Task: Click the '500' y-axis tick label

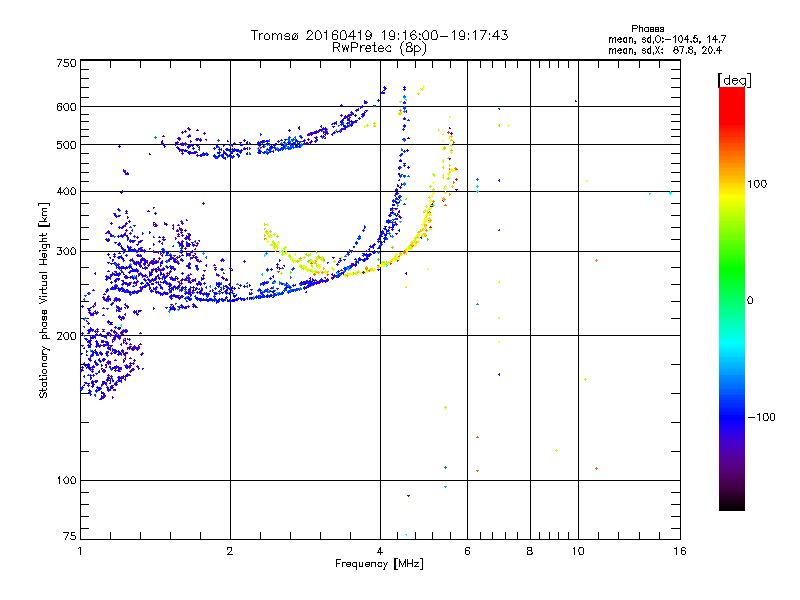Action: [66, 145]
